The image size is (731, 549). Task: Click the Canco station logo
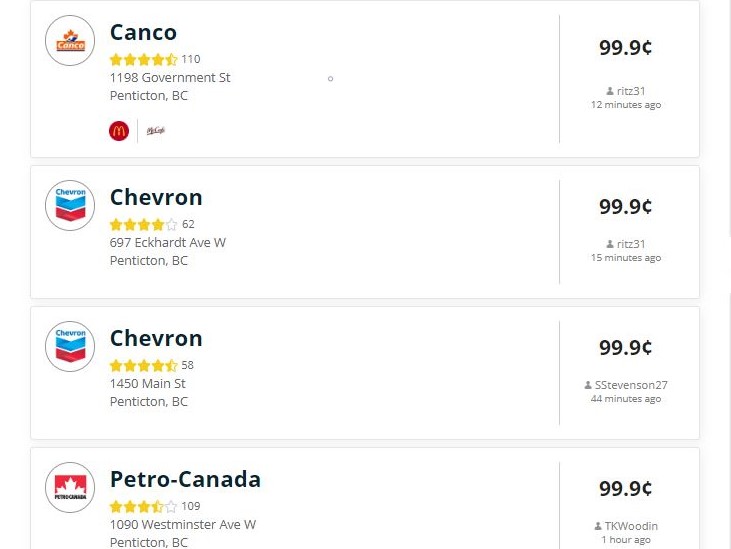coord(70,41)
